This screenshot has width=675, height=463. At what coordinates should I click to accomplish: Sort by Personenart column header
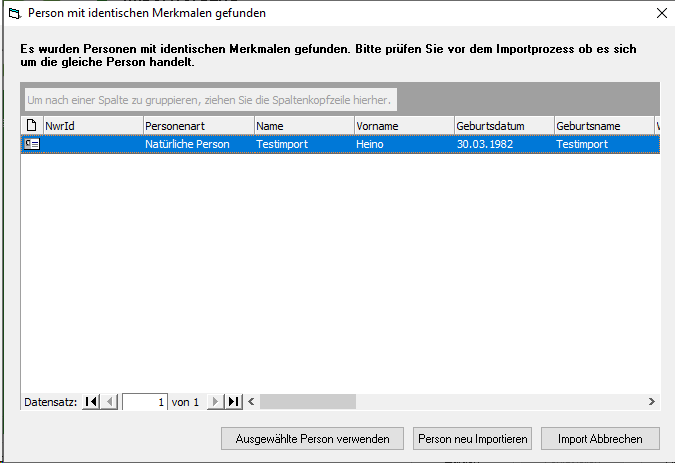pos(197,126)
